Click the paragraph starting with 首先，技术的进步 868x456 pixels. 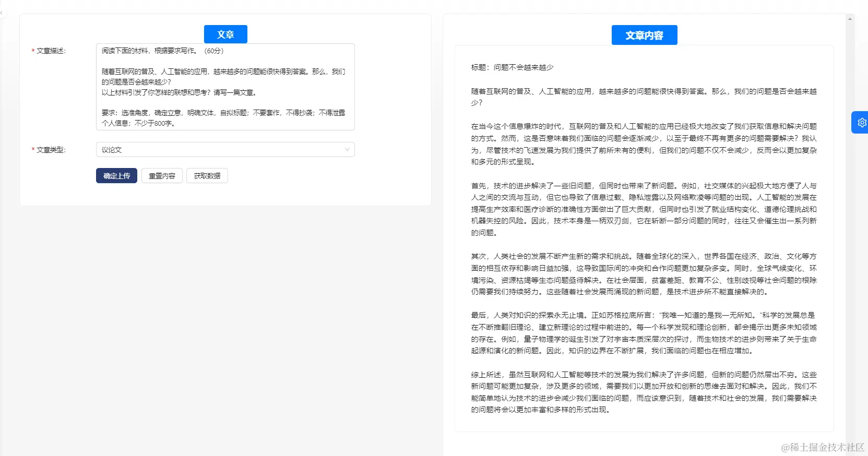pyautogui.click(x=644, y=209)
